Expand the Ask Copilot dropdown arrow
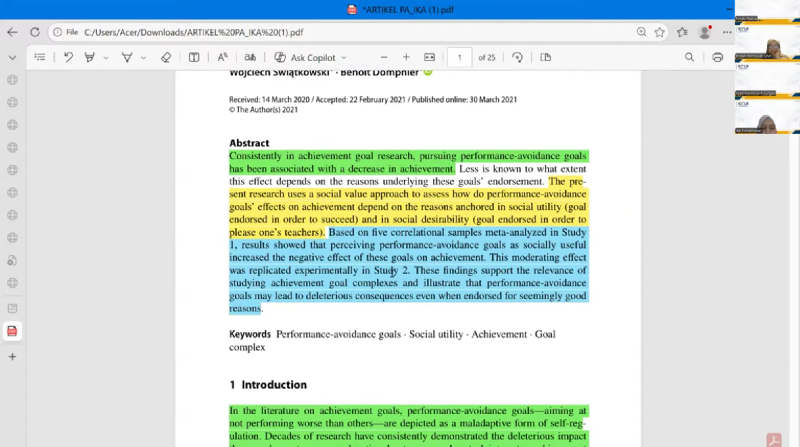 pyautogui.click(x=344, y=58)
